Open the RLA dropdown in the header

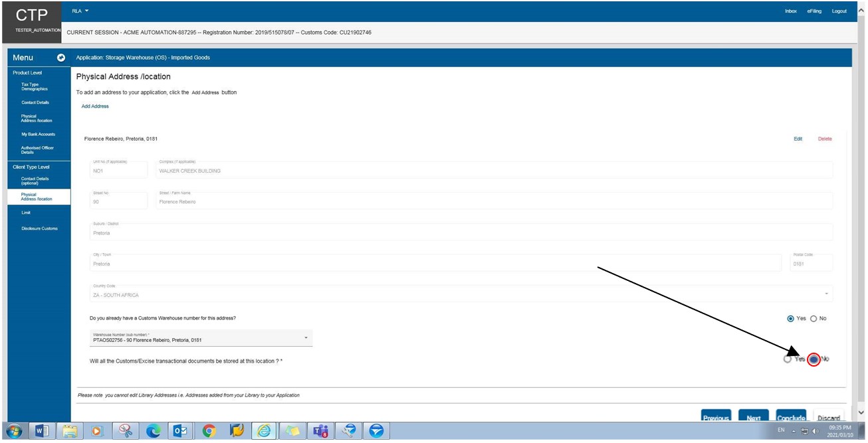click(x=80, y=11)
